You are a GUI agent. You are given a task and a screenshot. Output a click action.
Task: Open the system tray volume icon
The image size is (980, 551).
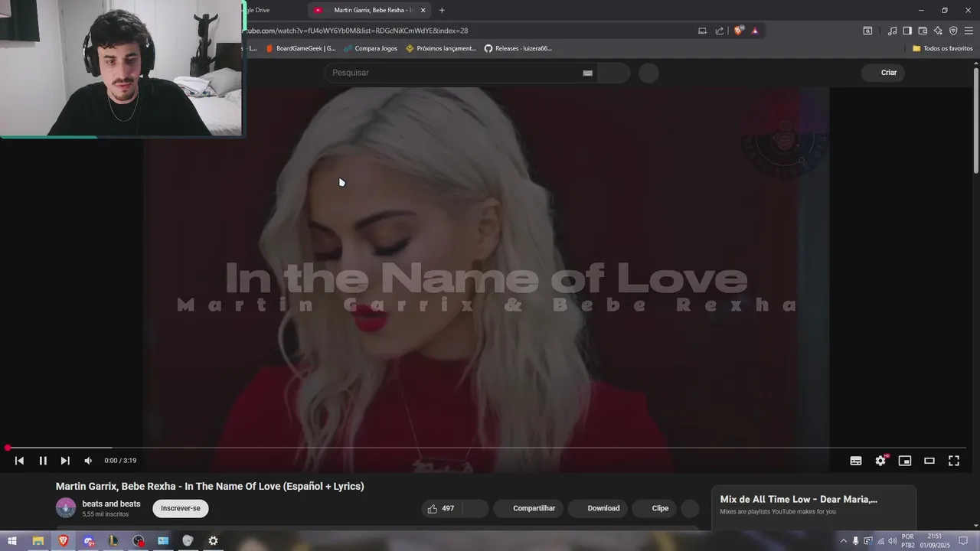pos(892,541)
